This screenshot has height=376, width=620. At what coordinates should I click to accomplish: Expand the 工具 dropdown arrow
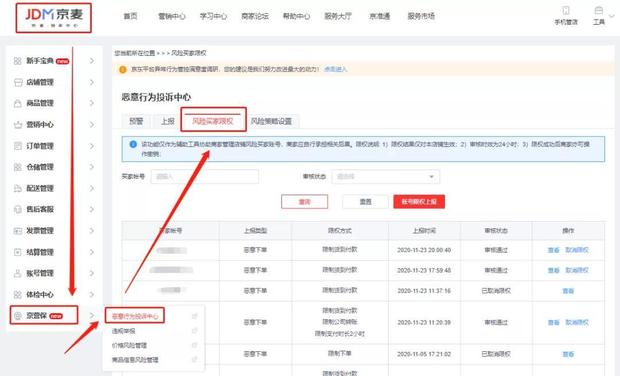[x=612, y=16]
